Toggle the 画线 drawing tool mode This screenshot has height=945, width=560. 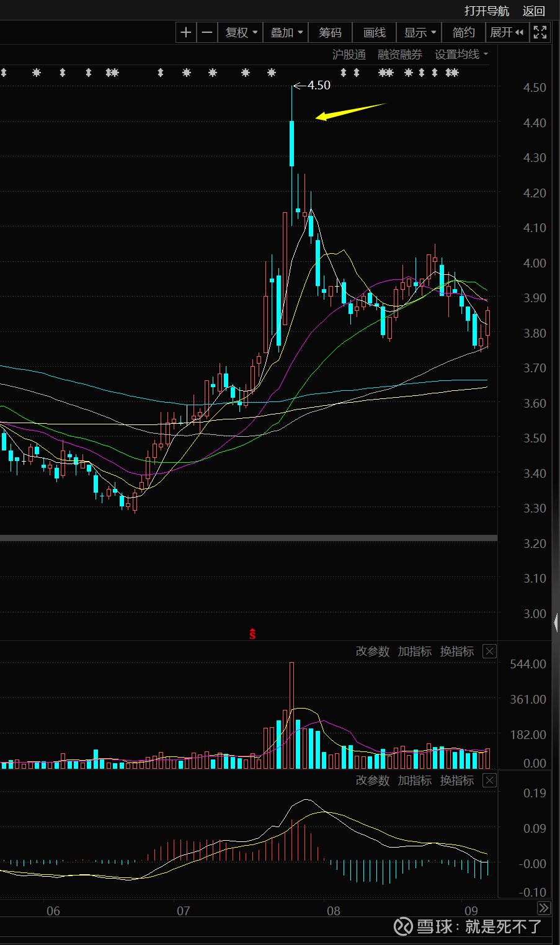point(375,32)
